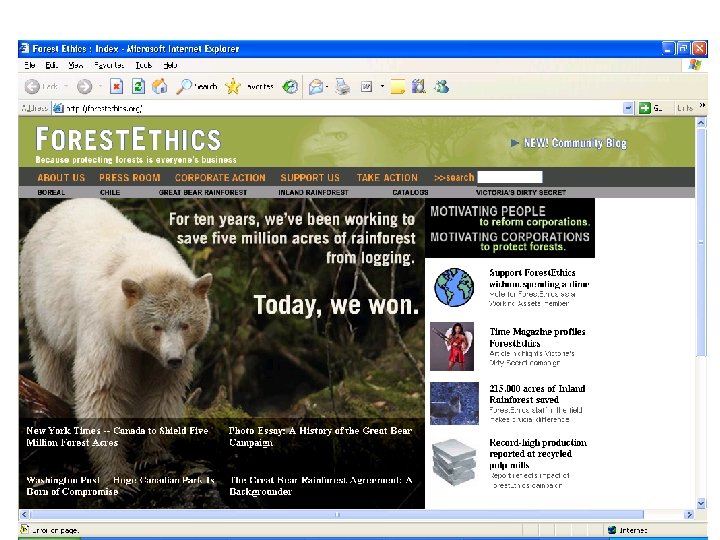This screenshot has height=540, width=720.
Task: Open the Edit button dropdown arrow
Action: 382,86
